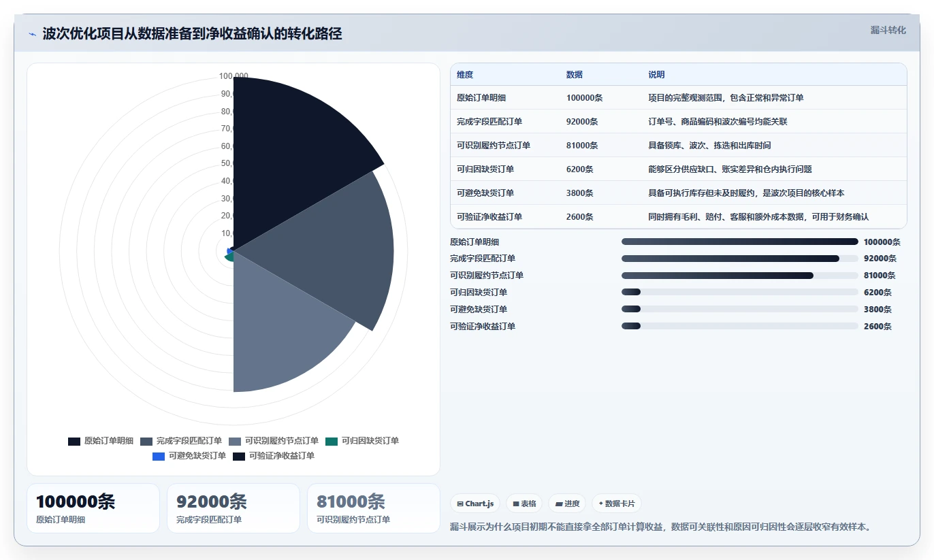Click the 漏斗转化 label in header

click(888, 30)
